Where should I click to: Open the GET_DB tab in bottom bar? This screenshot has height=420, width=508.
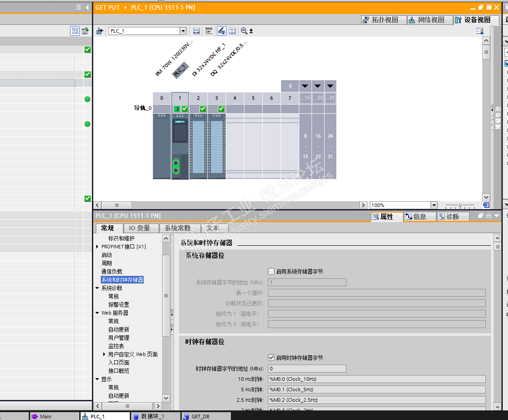point(206,416)
